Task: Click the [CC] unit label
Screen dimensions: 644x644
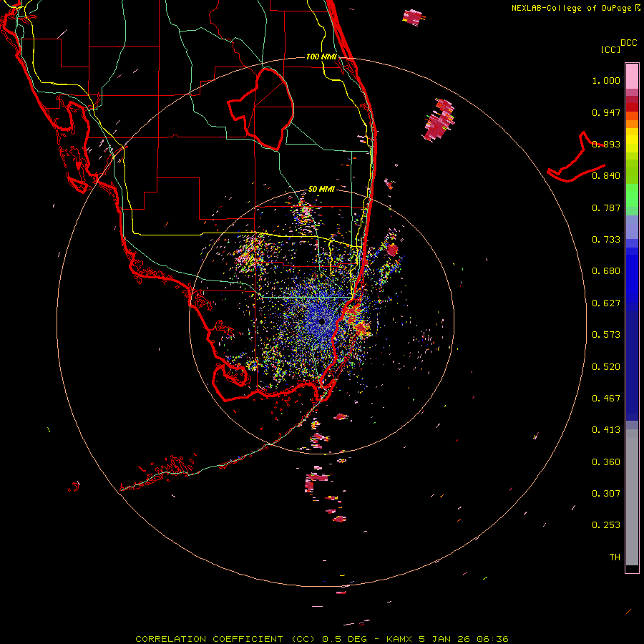Action: pyautogui.click(x=610, y=49)
